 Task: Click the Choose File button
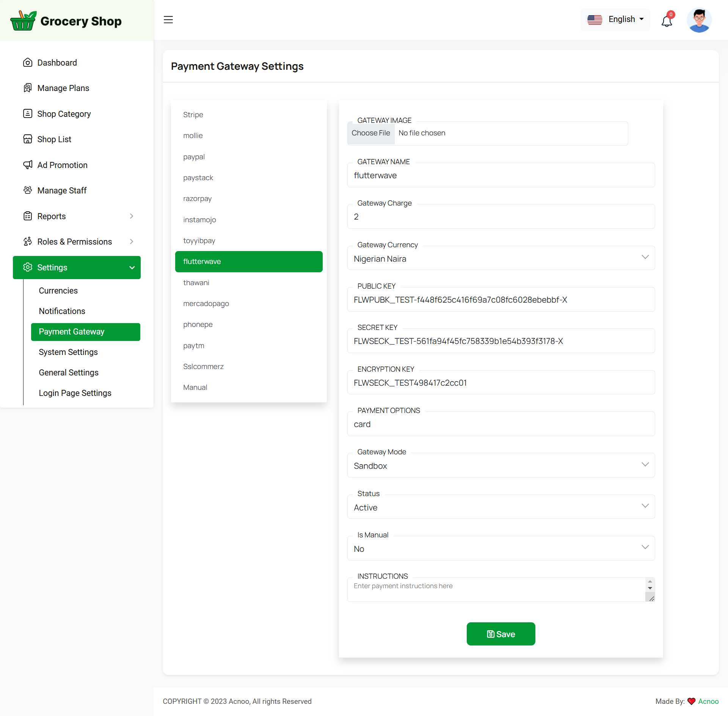coord(370,133)
